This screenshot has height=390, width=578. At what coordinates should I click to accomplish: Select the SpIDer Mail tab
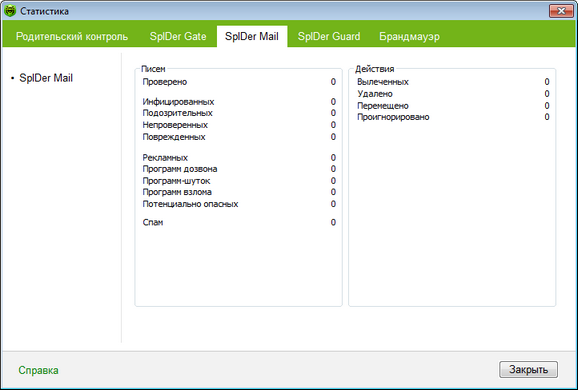pyautogui.click(x=252, y=36)
